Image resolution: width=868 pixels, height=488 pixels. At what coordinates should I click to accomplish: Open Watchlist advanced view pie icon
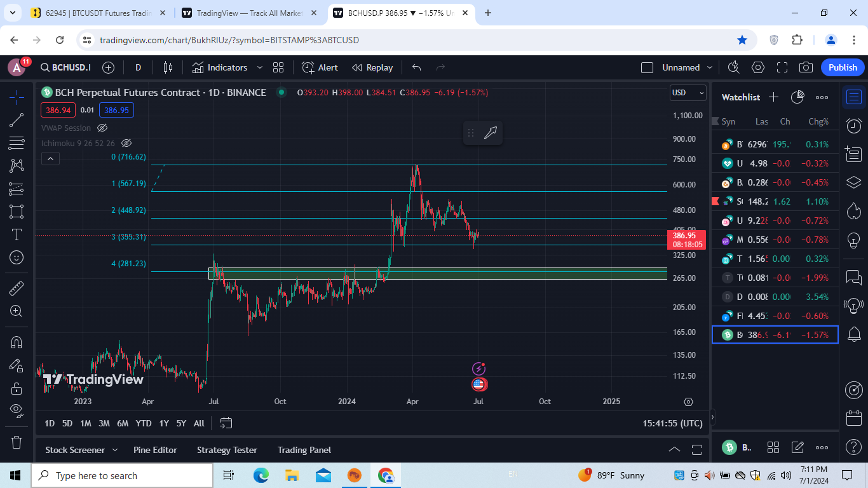click(797, 97)
